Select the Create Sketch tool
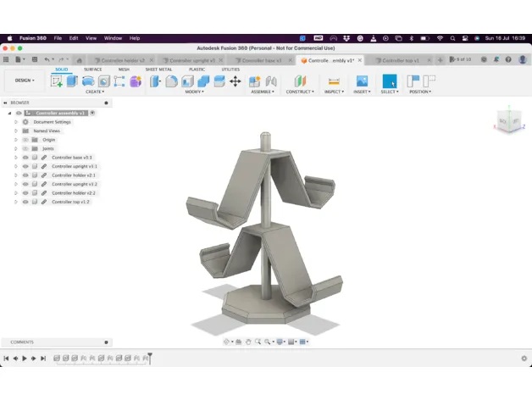Screen dimensions: 532x400 tap(56, 81)
